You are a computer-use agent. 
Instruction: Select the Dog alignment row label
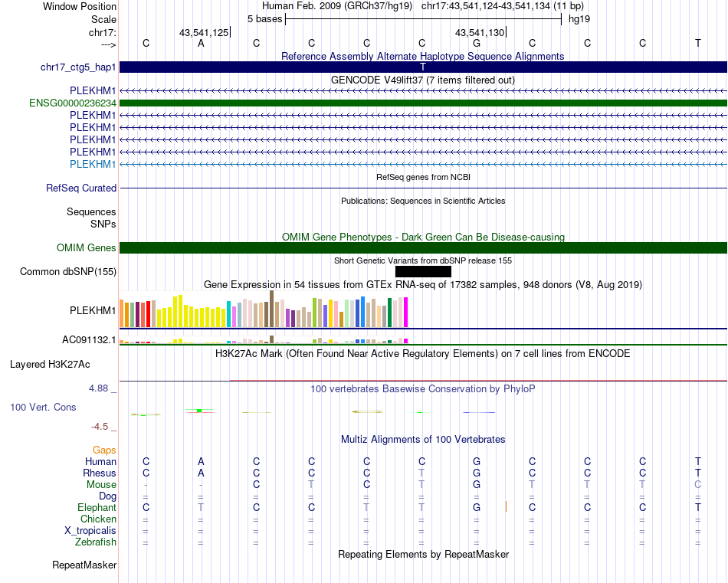click(108, 496)
